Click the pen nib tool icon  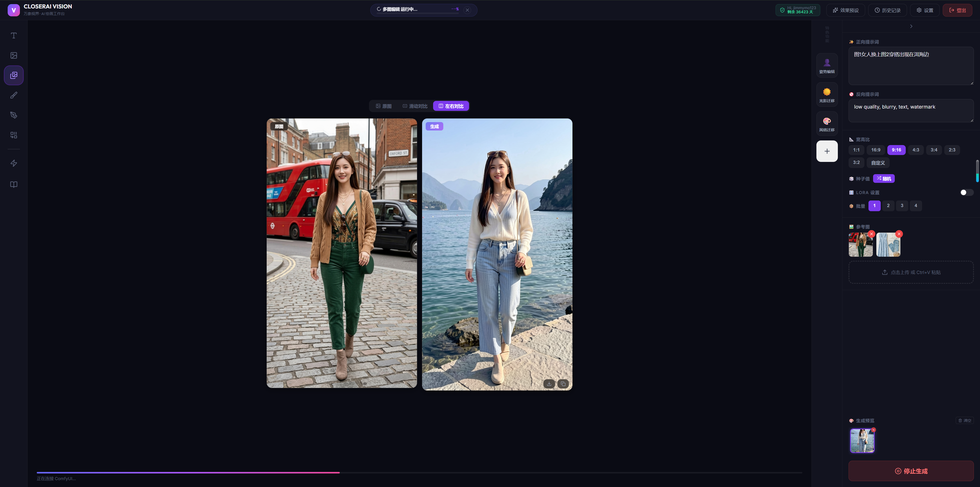pyautogui.click(x=14, y=115)
